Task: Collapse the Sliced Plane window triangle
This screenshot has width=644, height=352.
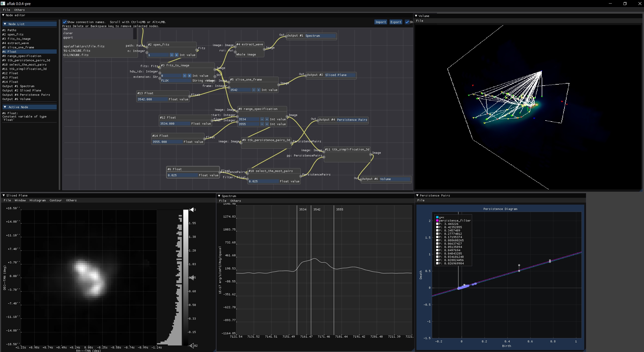Action: [x=4, y=195]
